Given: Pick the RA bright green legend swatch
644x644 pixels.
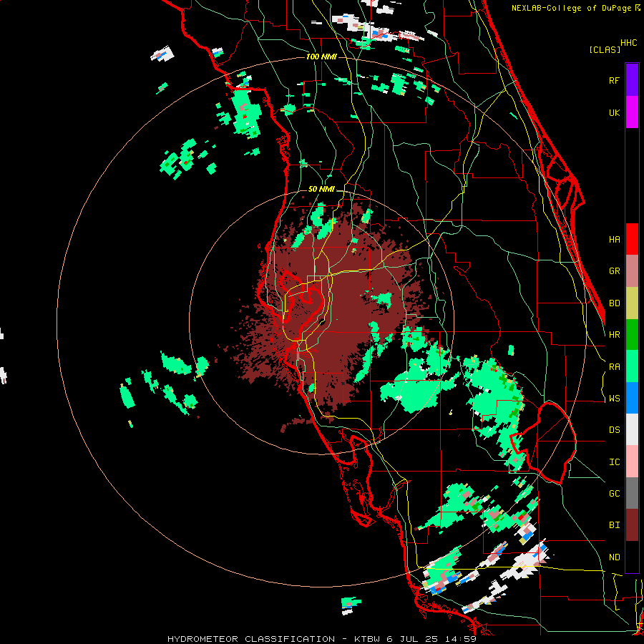Looking at the screenshot, I should click(632, 366).
